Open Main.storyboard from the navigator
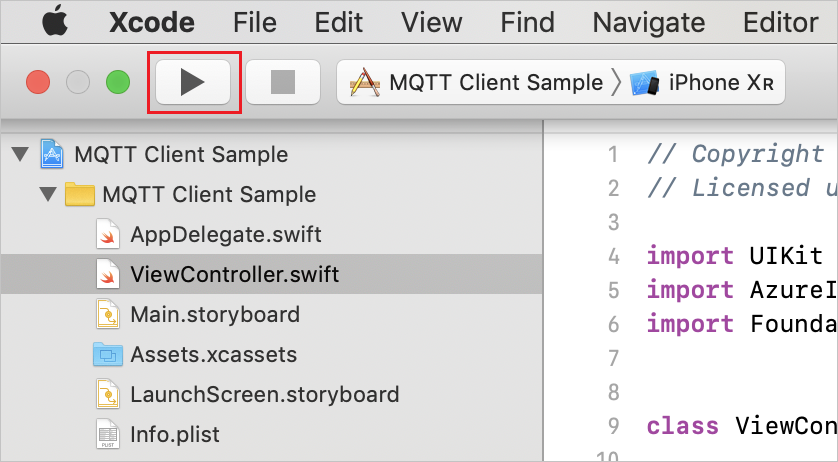Screen dimensions: 838x462 click(x=214, y=314)
